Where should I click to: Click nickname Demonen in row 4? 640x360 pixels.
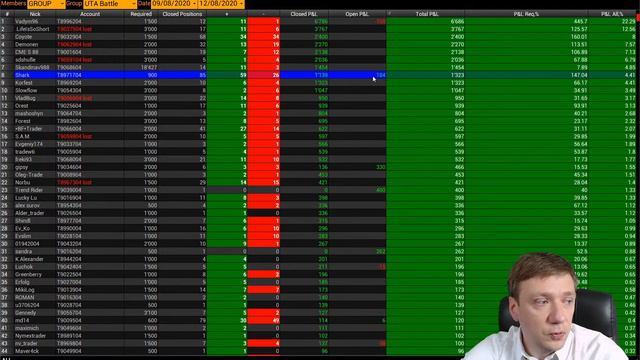(x=27, y=44)
